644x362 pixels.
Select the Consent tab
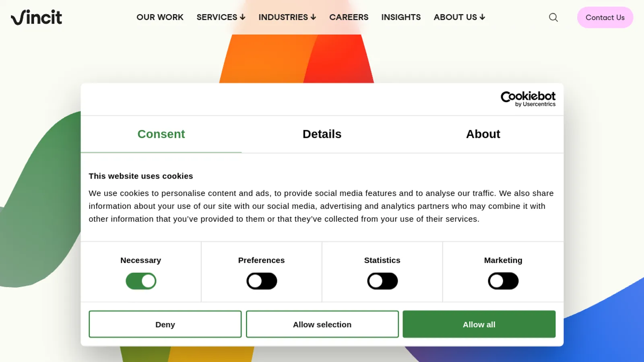pos(161,134)
